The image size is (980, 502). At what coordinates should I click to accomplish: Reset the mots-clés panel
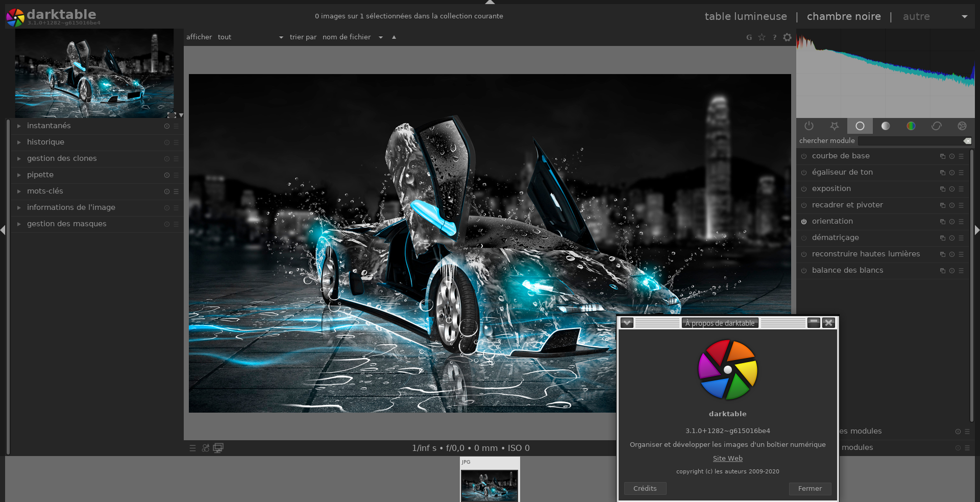point(167,192)
